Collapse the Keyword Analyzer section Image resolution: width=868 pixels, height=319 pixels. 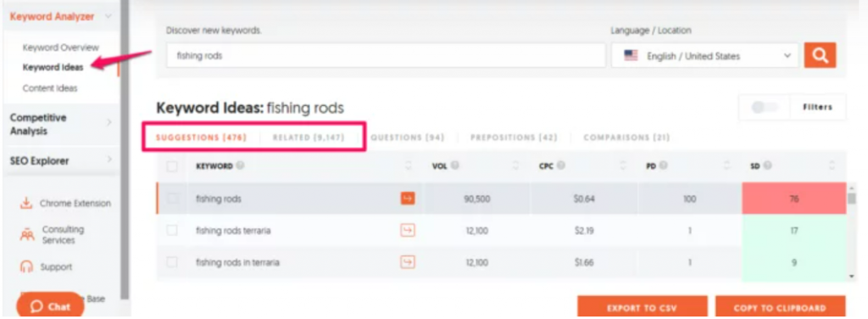click(108, 16)
